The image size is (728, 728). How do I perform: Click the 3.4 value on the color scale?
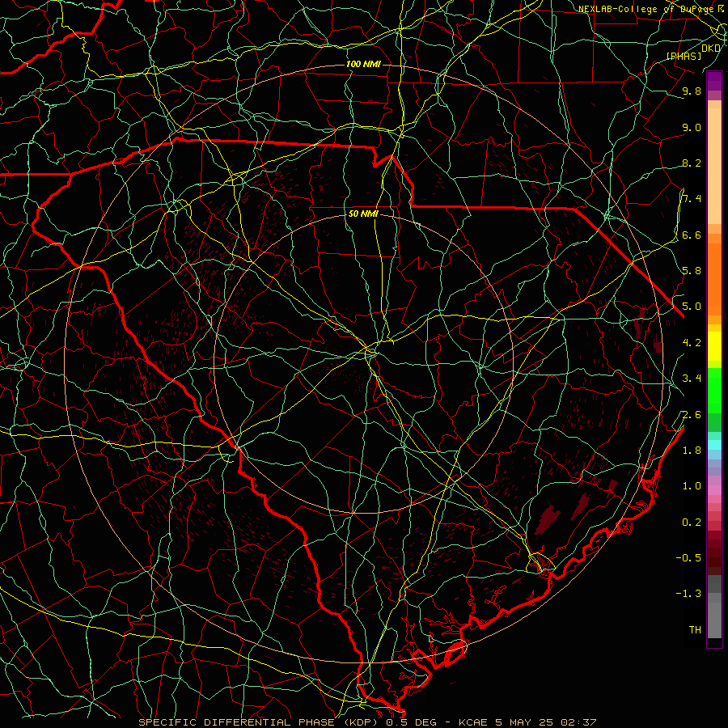coord(692,378)
